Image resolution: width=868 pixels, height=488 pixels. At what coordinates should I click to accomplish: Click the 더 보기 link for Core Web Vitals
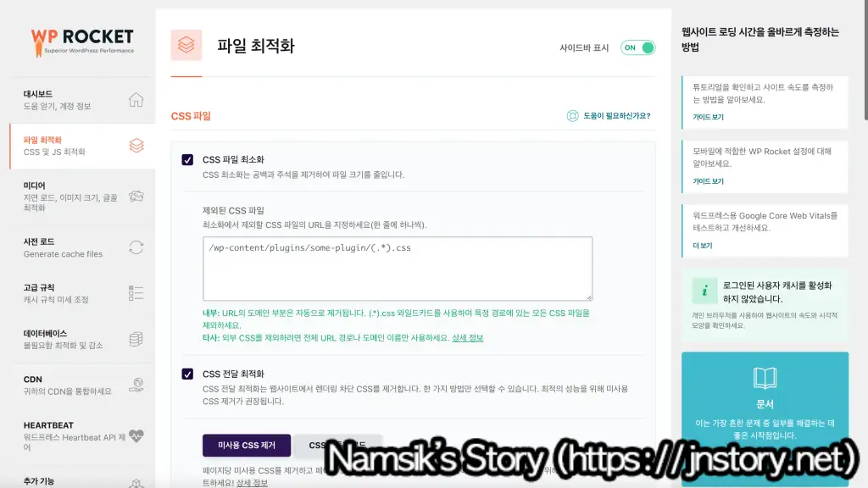coord(703,246)
